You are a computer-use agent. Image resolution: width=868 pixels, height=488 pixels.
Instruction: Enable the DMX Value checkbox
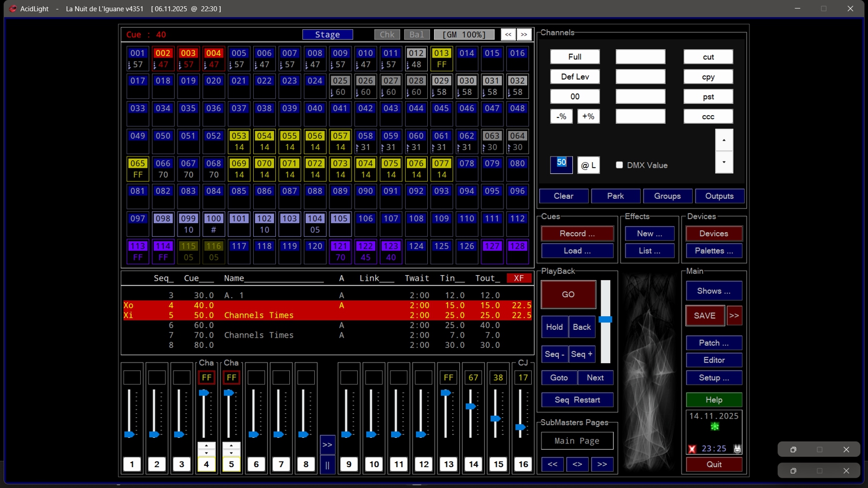coord(619,165)
